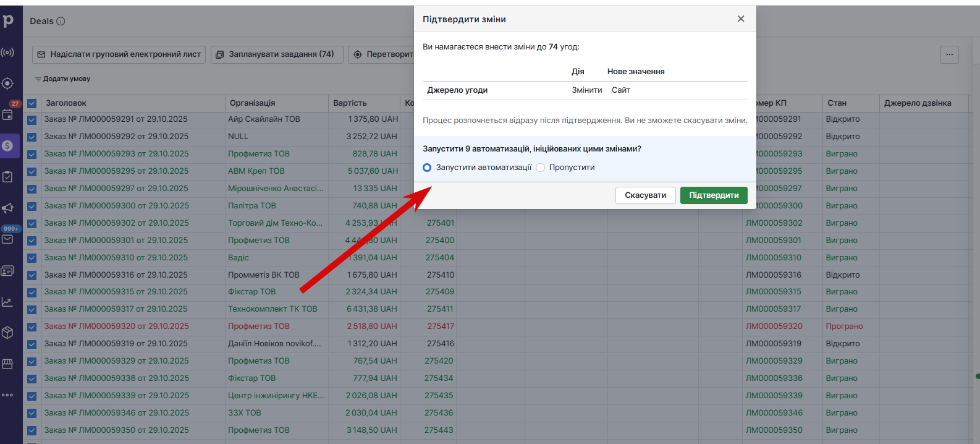The height and width of the screenshot is (444, 980).
Task: Open the overflow three-dot menu above the table
Action: pos(949,54)
